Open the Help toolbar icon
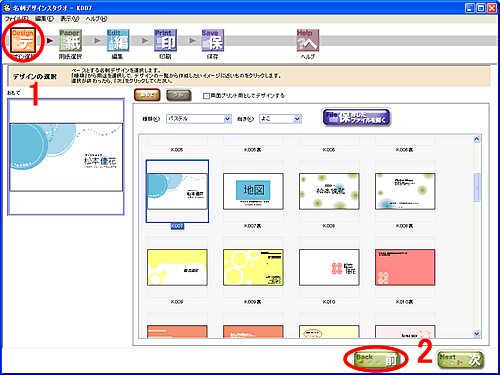Screen dimensions: 500x375 click(308, 40)
